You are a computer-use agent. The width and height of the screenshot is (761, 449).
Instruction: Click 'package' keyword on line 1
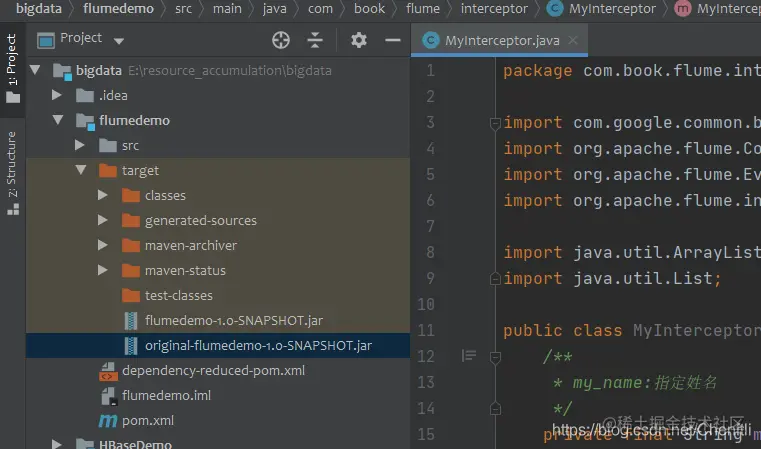coord(537,71)
